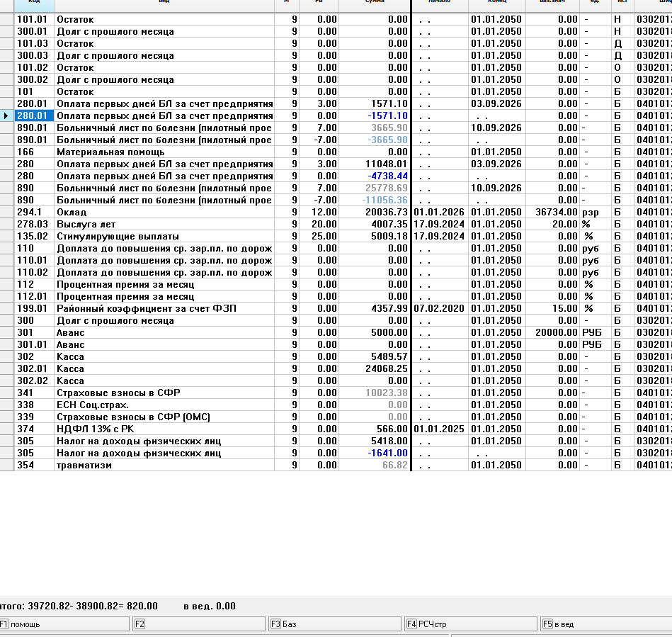Select the gray sum 25778.69
The image size is (672, 637).
[387, 188]
